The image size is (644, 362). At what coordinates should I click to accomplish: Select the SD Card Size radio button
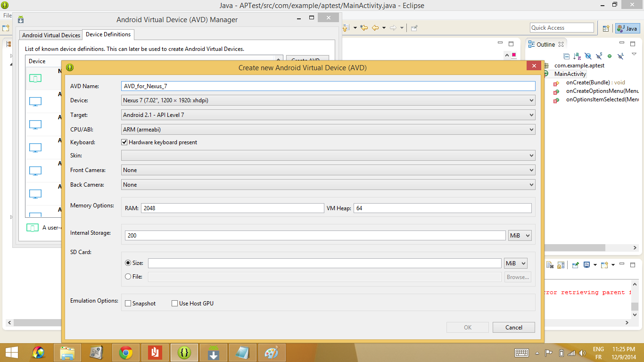pos(128,263)
